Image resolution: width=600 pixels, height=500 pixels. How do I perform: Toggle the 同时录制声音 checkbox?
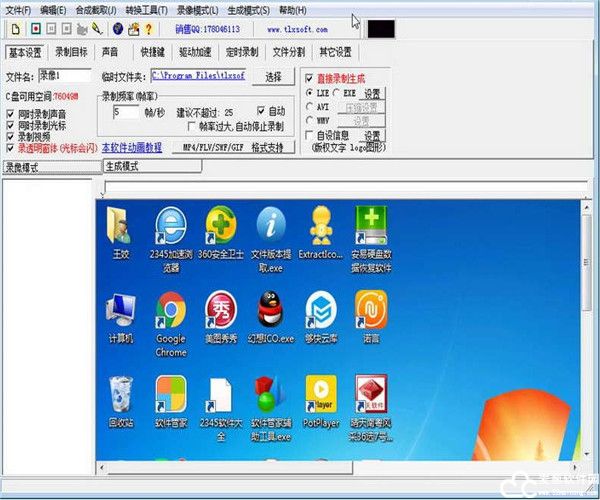click(11, 114)
